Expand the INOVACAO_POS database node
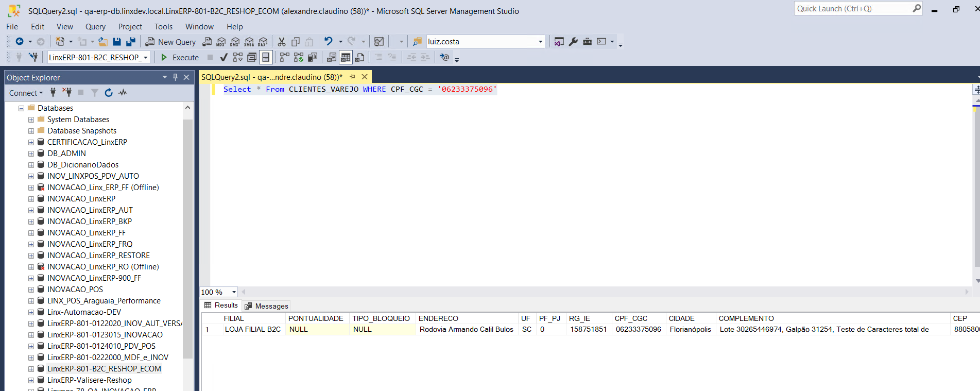Viewport: 980px width, 391px height. [x=31, y=290]
